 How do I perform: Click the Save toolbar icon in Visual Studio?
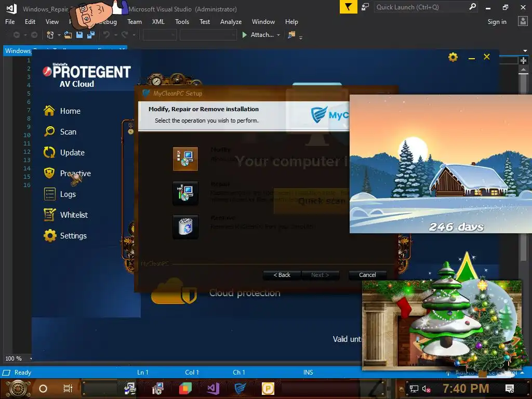tap(79, 35)
